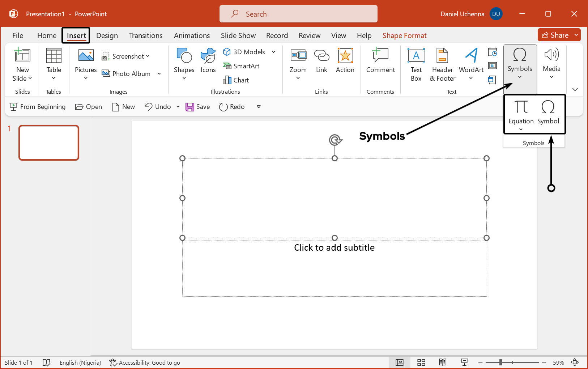Click the Share button
Screen dimensions: 588x369
click(x=555, y=35)
